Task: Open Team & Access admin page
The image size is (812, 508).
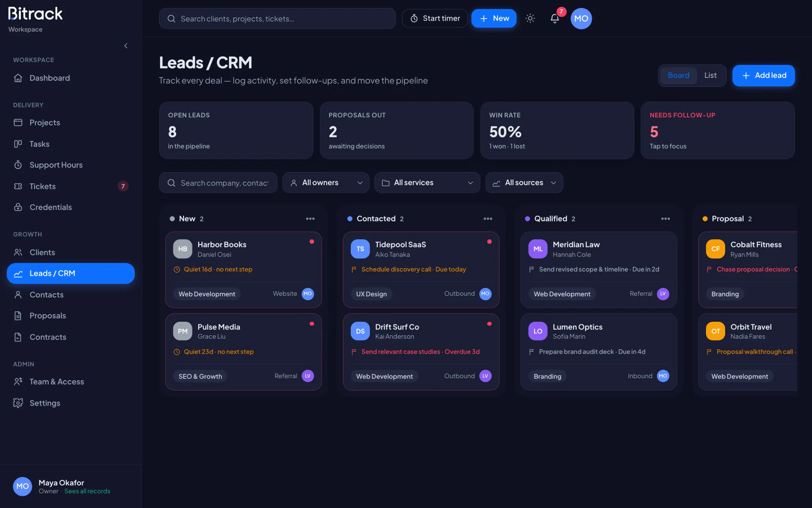Action: tap(71, 382)
